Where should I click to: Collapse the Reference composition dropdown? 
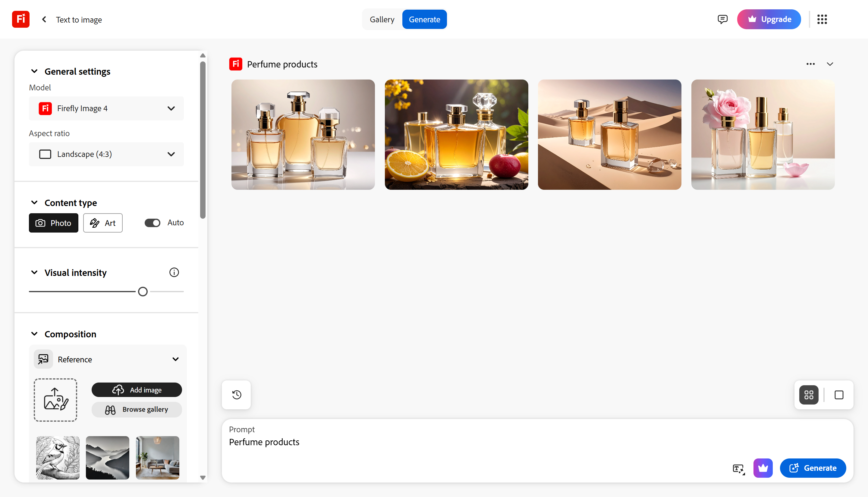pos(175,359)
